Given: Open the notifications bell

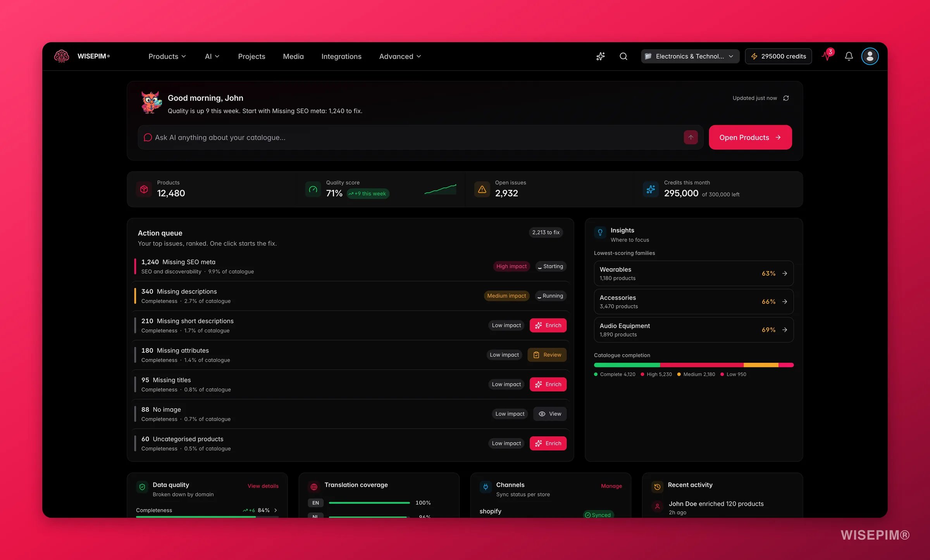Looking at the screenshot, I should 849,56.
